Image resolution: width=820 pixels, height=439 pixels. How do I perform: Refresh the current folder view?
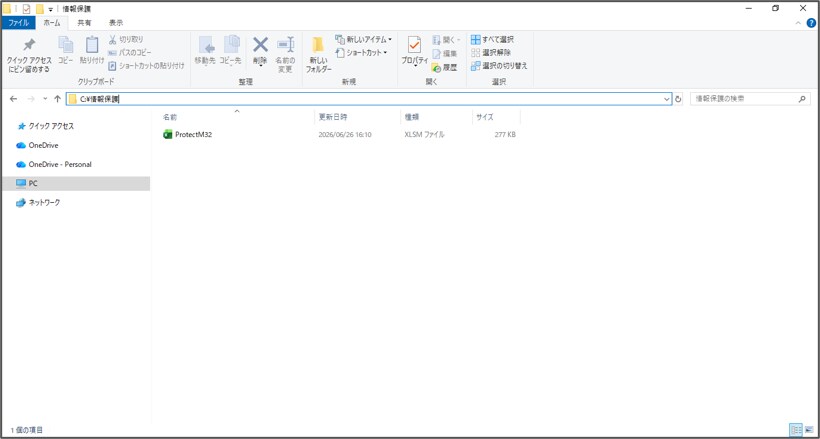coord(678,99)
